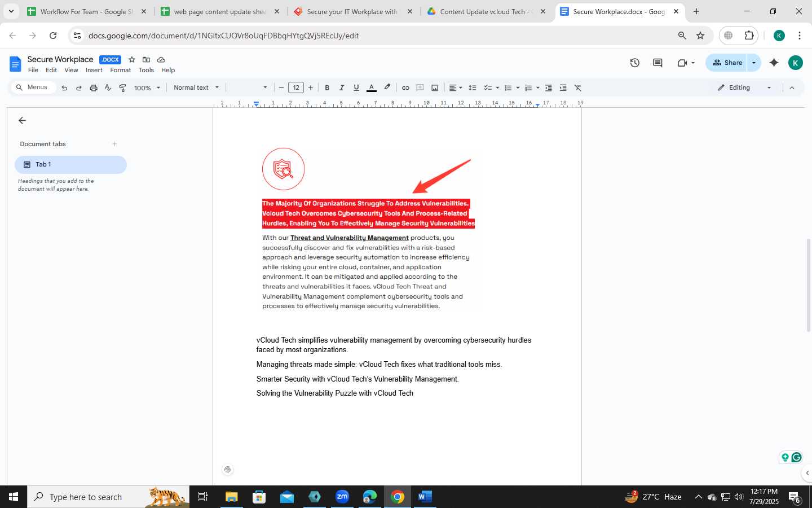Insert a link with the toolbar icon

point(405,87)
